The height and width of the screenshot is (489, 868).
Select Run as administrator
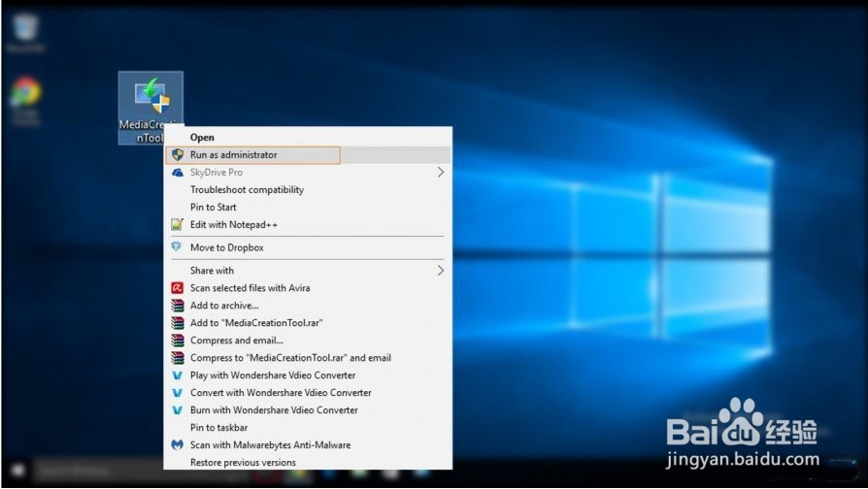tap(308, 155)
